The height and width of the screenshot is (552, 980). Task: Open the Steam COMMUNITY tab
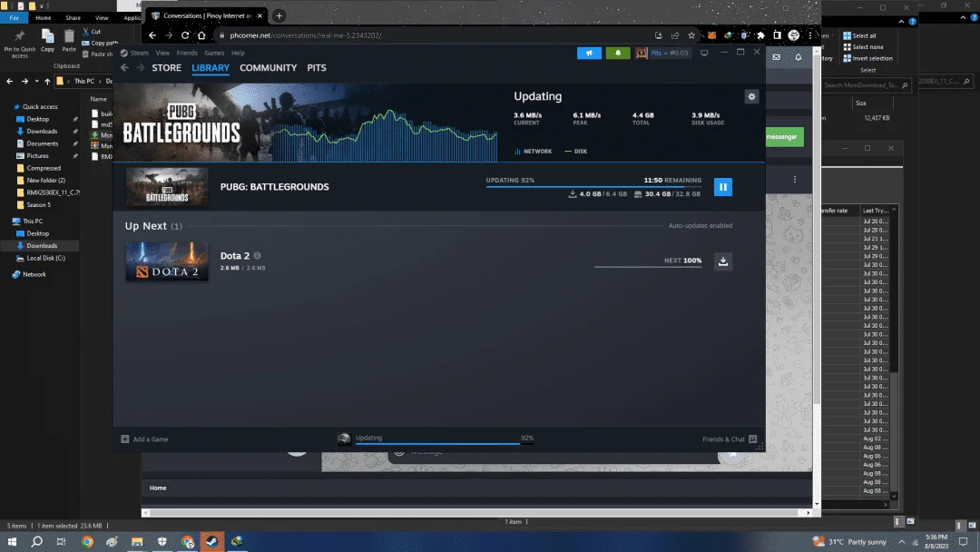pos(268,67)
